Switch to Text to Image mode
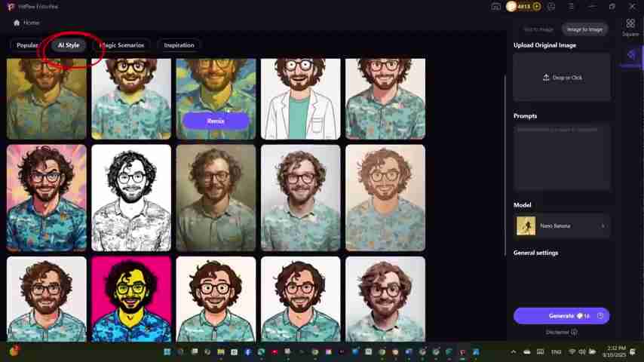Screen dimensions: 644x362 [538, 29]
